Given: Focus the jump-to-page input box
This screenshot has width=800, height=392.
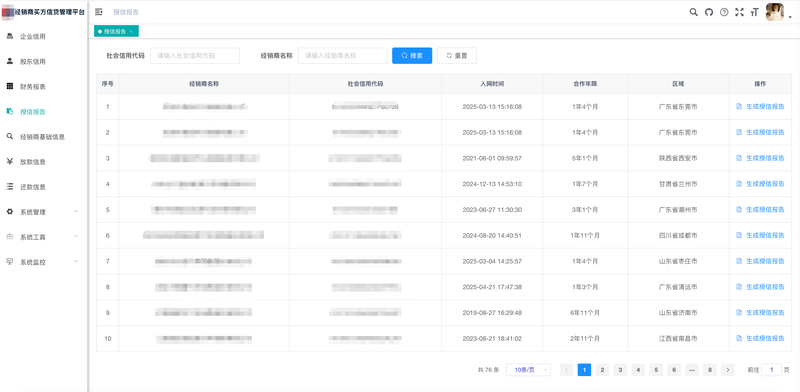Looking at the screenshot, I should point(771,370).
